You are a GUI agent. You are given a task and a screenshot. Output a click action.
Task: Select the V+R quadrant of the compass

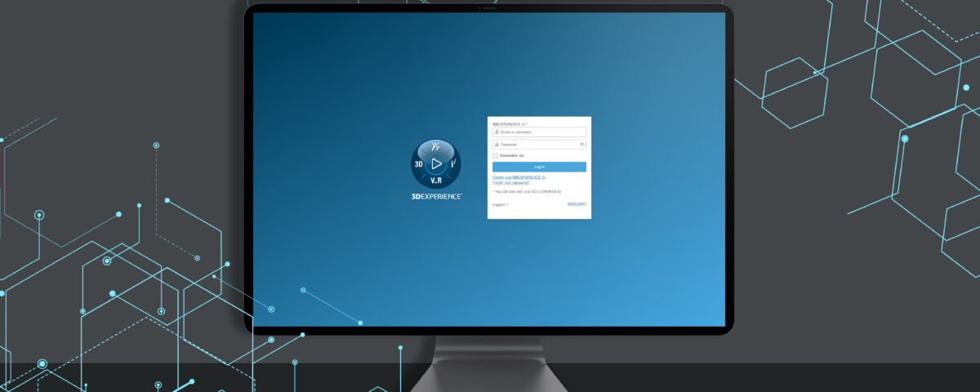click(436, 180)
